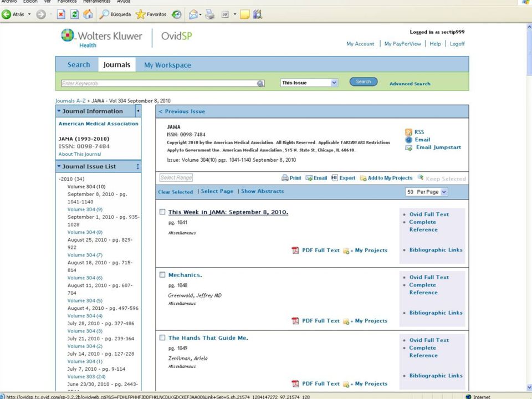The height and width of the screenshot is (399, 532).
Task: Refresh the page with the green arrows icon
Action: tap(74, 14)
